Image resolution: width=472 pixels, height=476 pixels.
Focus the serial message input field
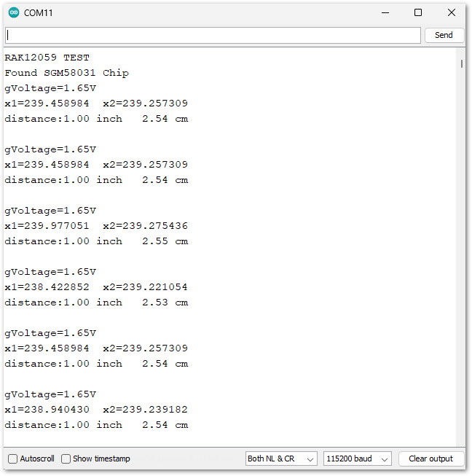(x=213, y=35)
